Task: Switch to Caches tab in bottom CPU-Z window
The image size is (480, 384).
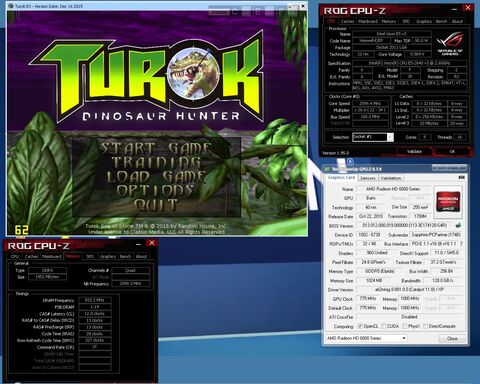Action: click(31, 256)
